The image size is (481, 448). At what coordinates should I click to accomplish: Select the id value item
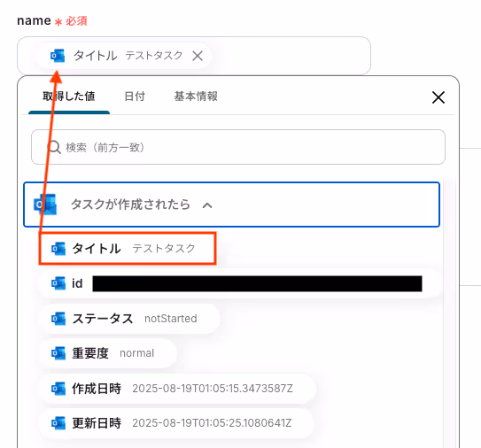(240, 283)
